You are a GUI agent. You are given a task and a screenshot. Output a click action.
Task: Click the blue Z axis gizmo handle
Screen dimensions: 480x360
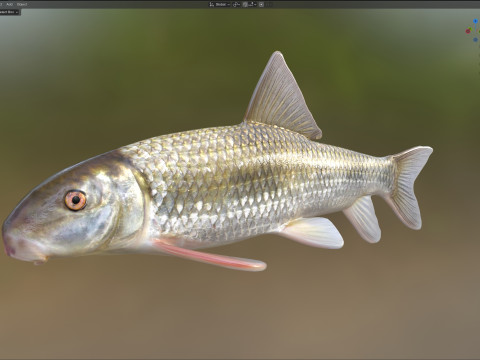pyautogui.click(x=475, y=21)
